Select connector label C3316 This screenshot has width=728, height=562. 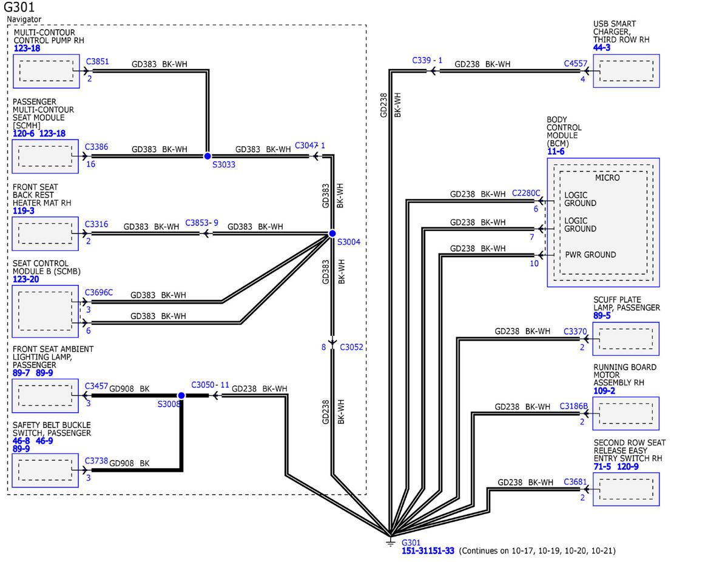point(97,224)
